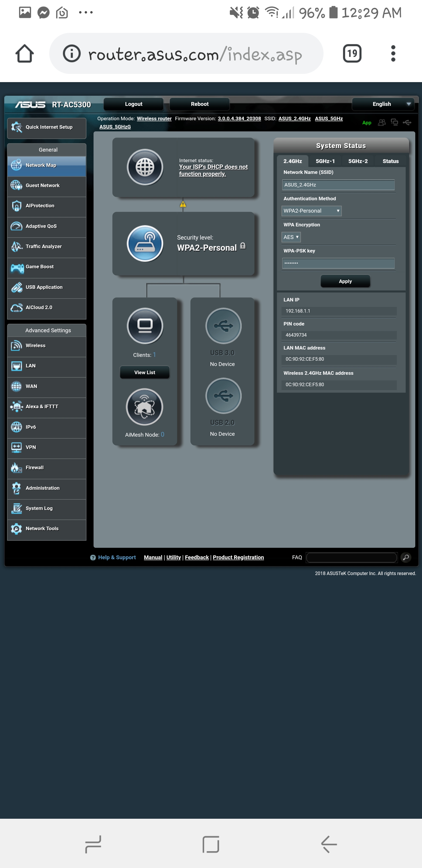This screenshot has height=868, width=422.
Task: Click the network devices status icon in header
Action: [x=394, y=122]
